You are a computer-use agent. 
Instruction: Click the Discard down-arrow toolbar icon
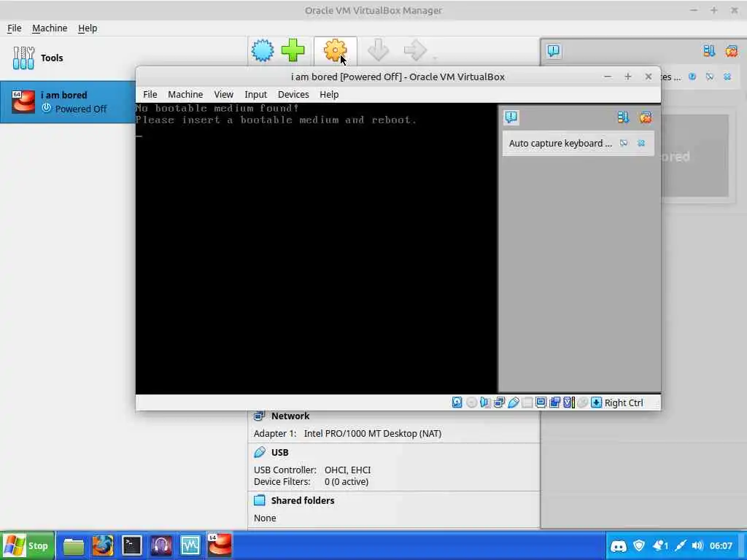click(379, 50)
